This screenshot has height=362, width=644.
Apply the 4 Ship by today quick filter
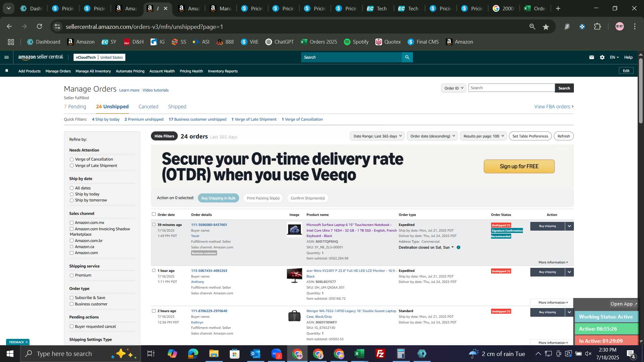click(x=106, y=119)
